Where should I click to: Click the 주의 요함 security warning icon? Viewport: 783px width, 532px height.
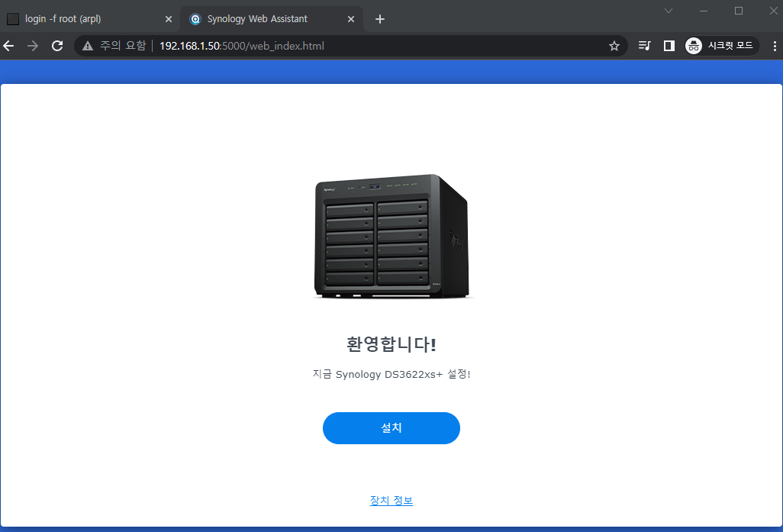(x=88, y=46)
